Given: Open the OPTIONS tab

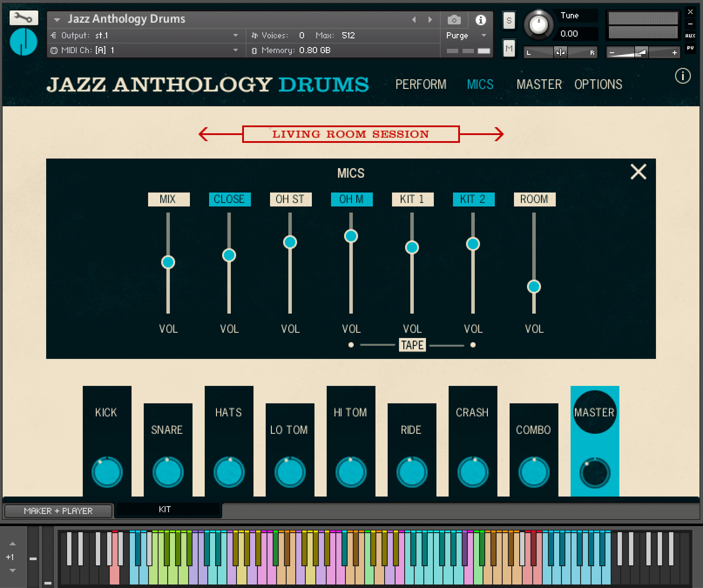Looking at the screenshot, I should point(598,84).
